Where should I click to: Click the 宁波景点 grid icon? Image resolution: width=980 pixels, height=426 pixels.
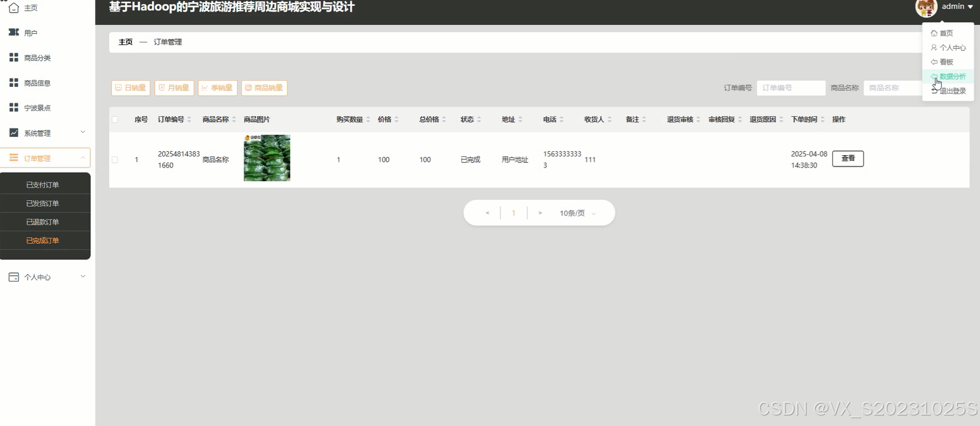coord(14,107)
